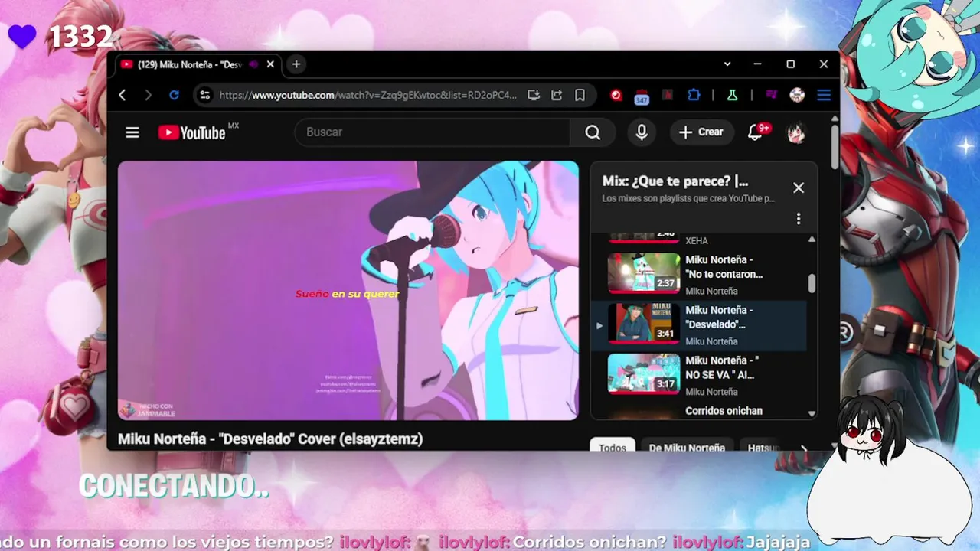Go back using the browser back arrow
Screen dimensions: 980x551
[122, 95]
